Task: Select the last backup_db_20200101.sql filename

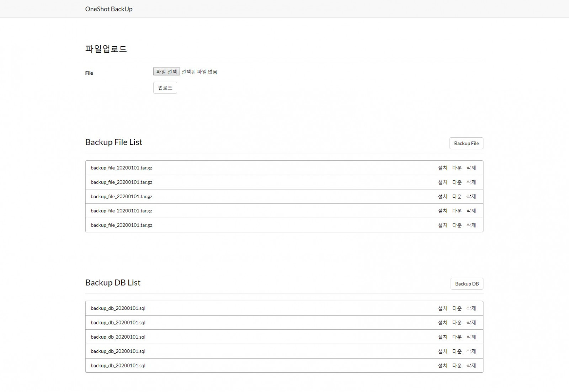Action: click(118, 366)
